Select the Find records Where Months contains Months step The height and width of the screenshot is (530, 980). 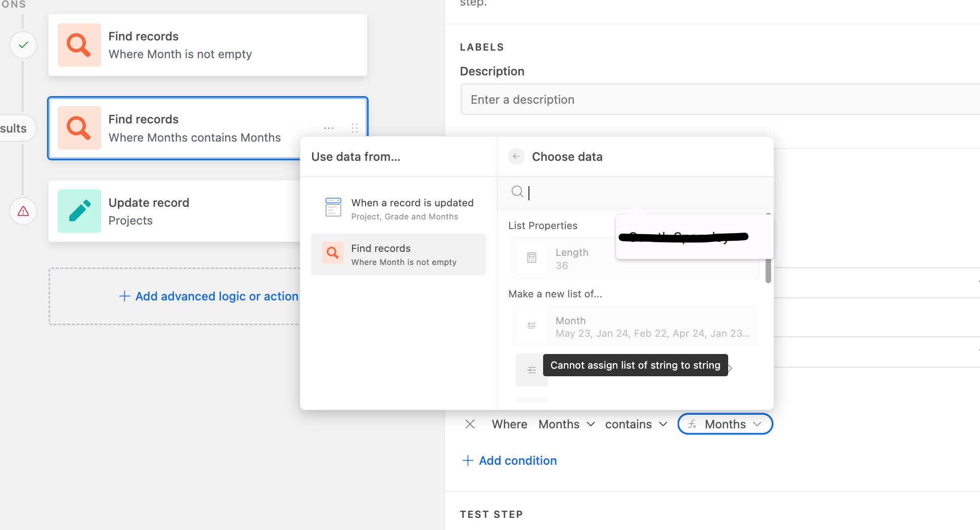click(x=208, y=128)
